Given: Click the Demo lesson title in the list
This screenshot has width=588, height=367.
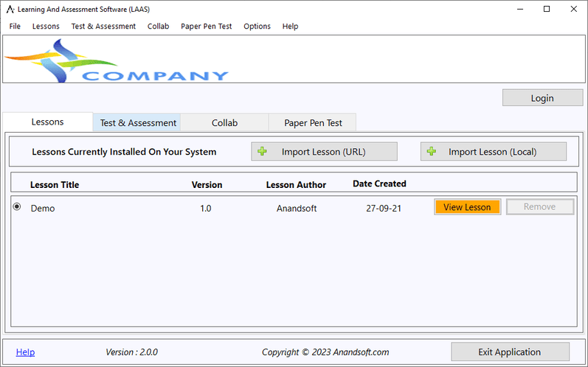Looking at the screenshot, I should (43, 209).
